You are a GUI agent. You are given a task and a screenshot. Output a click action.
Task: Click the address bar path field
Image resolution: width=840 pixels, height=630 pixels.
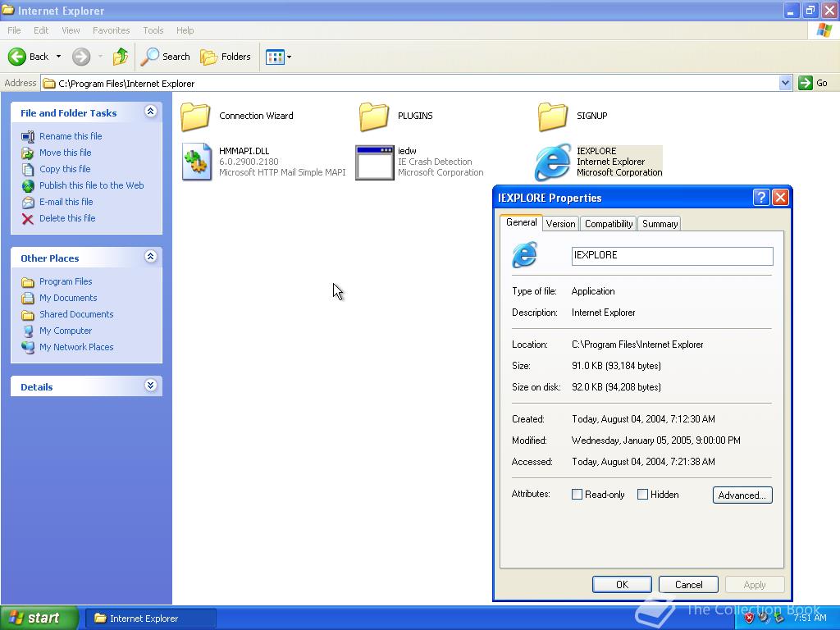click(410, 83)
